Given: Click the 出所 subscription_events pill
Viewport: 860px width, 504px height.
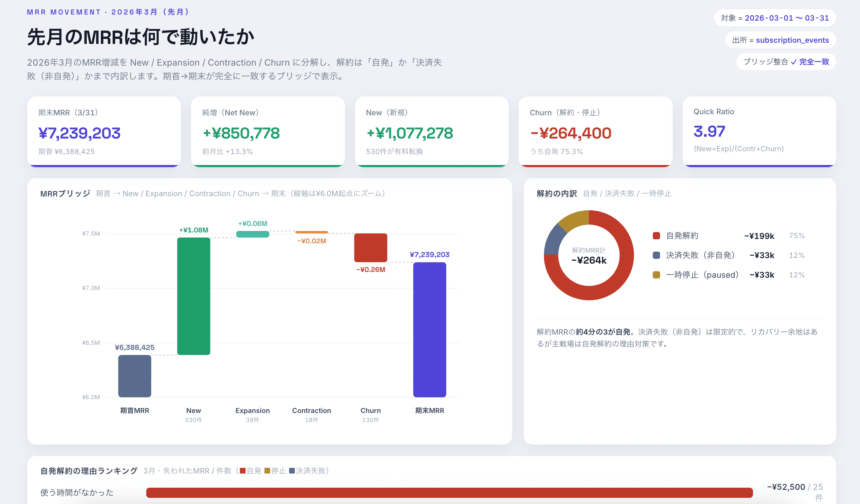Looking at the screenshot, I should point(781,40).
